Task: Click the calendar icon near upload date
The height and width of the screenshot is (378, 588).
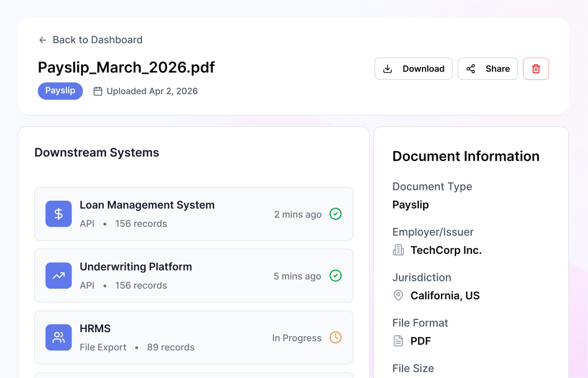Action: click(x=98, y=91)
